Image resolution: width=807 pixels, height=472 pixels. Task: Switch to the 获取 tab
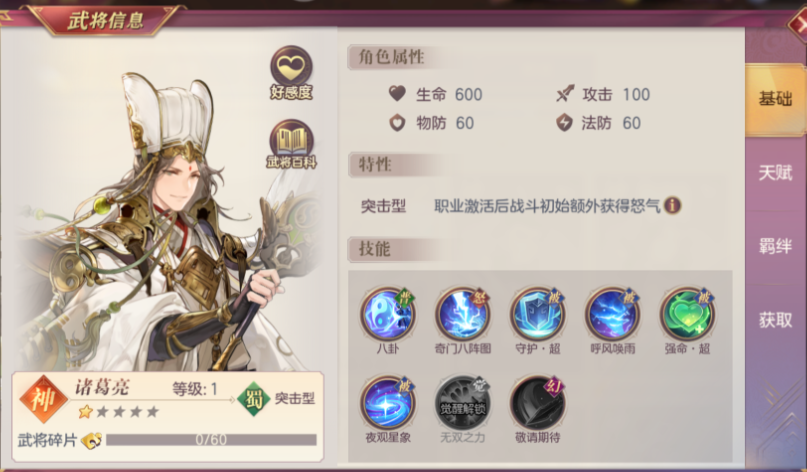pyautogui.click(x=775, y=320)
